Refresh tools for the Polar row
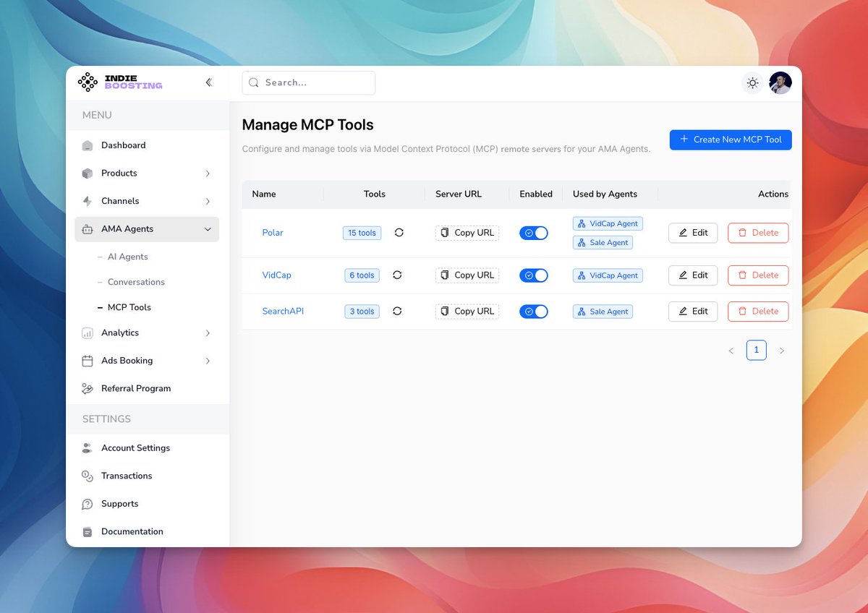The image size is (868, 613). 399,233
